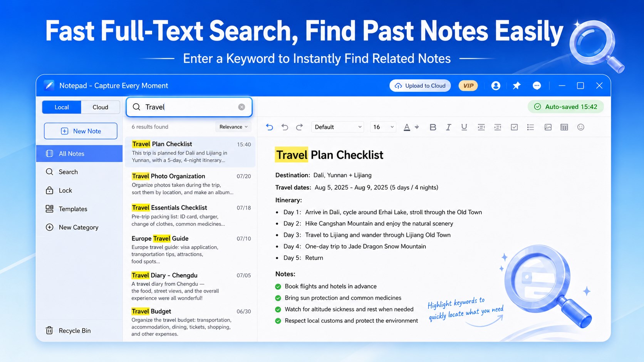Insert a bulleted list
Viewport: 644px width, 362px height.
tap(530, 127)
